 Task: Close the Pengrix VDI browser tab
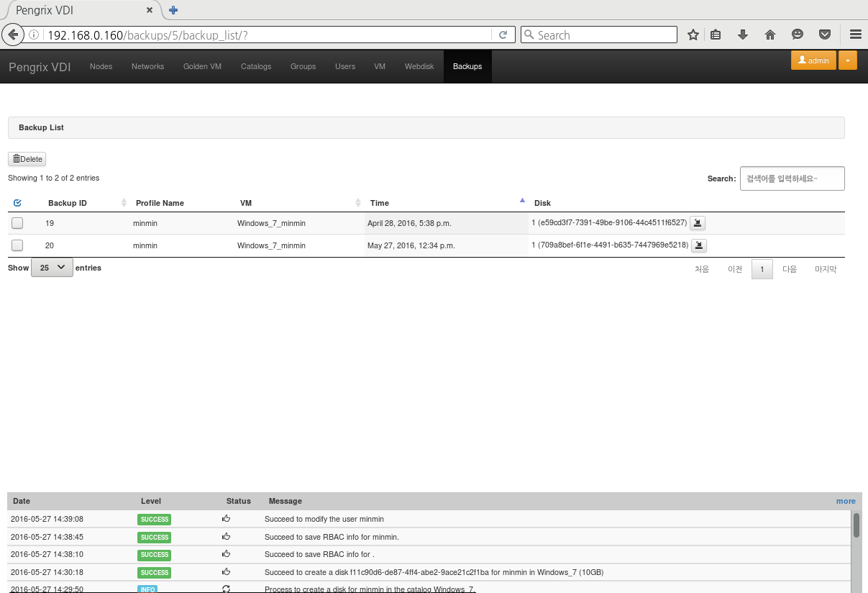coord(150,11)
